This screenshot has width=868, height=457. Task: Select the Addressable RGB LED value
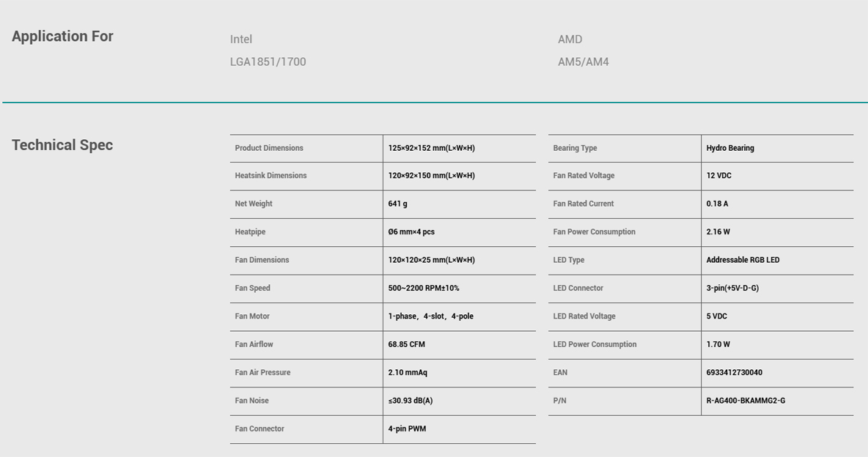point(743,260)
